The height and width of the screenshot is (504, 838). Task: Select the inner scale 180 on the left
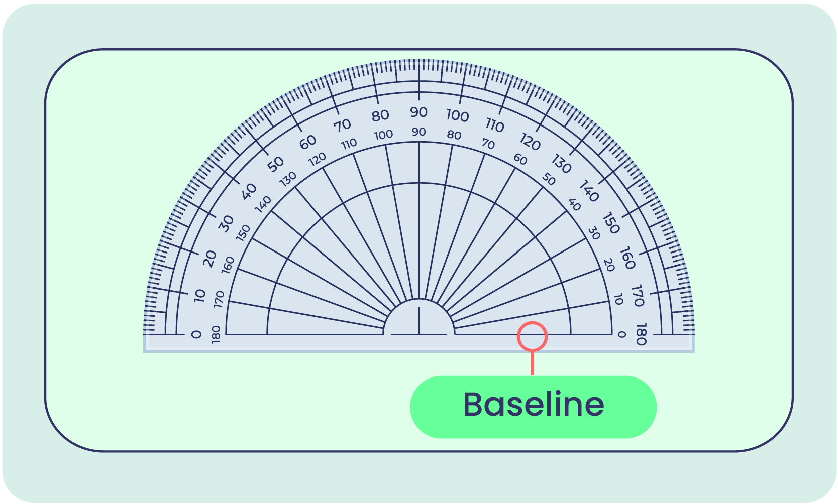click(x=216, y=334)
